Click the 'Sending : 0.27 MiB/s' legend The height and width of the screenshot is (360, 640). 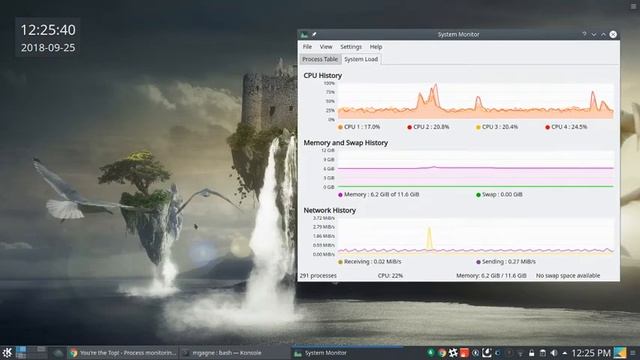[509, 262]
